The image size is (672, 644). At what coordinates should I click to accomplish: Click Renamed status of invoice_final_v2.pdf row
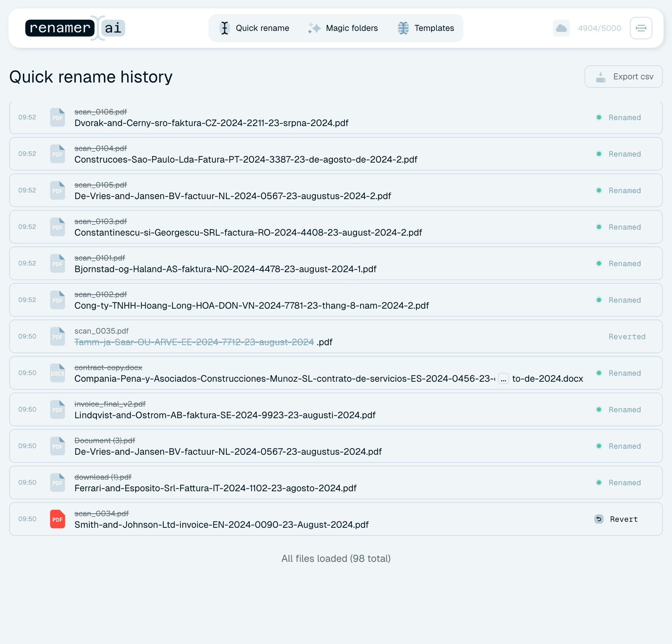619,409
